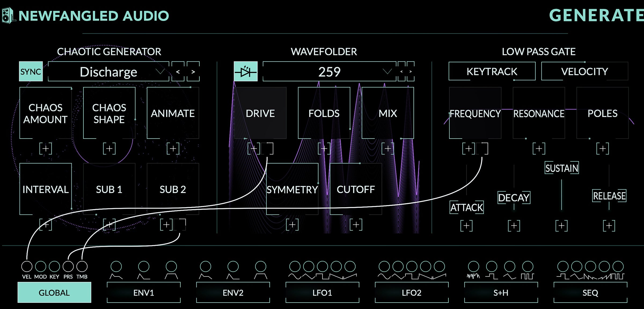
Task: Add modulation slot under DECAY
Action: click(x=514, y=226)
